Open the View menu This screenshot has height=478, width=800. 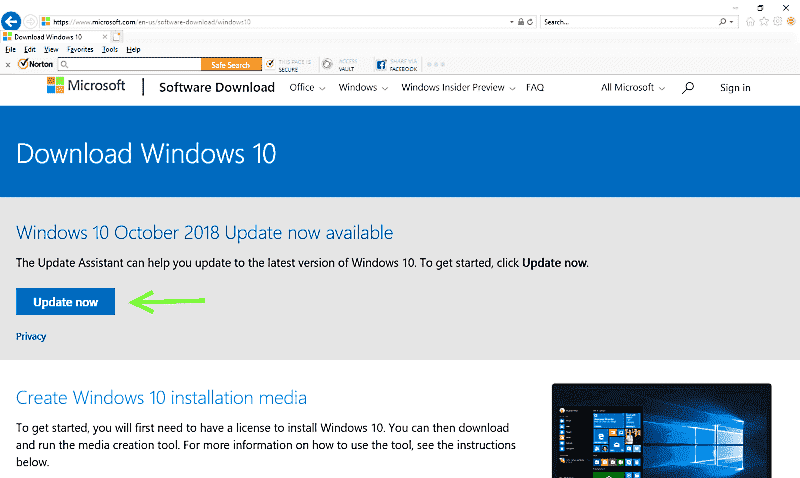(x=51, y=49)
